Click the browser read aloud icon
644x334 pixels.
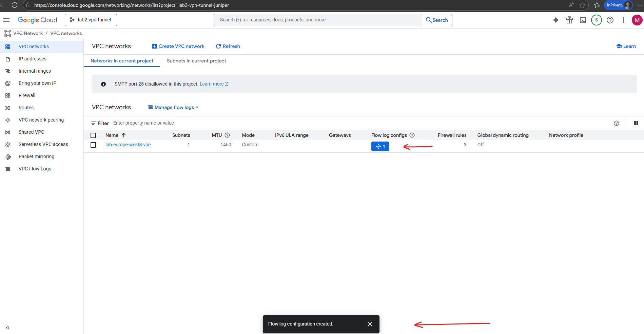(x=571, y=5)
